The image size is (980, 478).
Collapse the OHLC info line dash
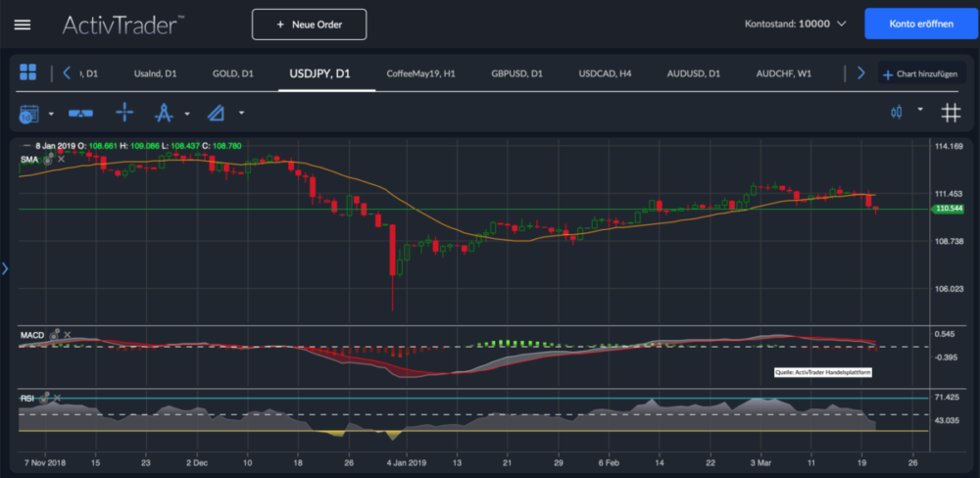point(26,146)
